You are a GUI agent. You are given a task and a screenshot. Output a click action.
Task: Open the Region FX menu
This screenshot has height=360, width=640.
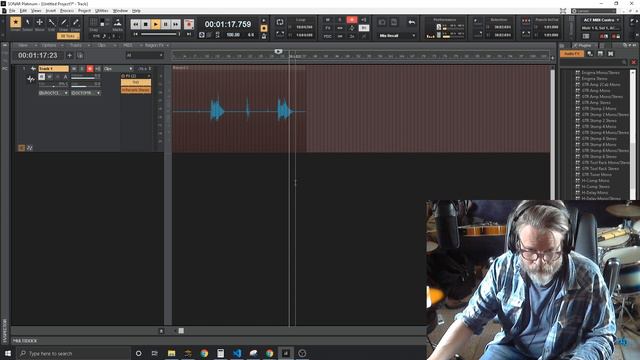(154, 45)
